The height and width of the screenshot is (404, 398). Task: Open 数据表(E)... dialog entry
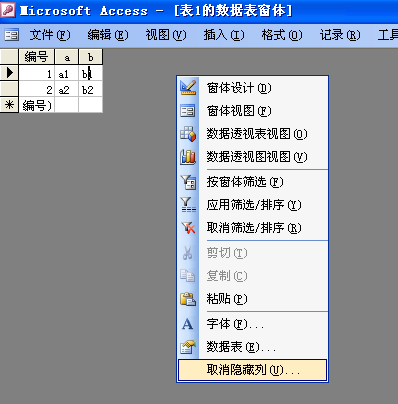click(x=252, y=347)
